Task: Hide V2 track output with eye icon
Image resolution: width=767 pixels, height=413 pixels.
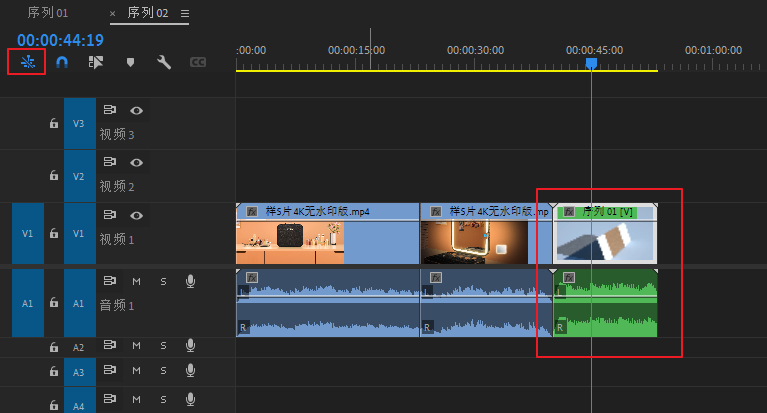Action: click(x=136, y=162)
